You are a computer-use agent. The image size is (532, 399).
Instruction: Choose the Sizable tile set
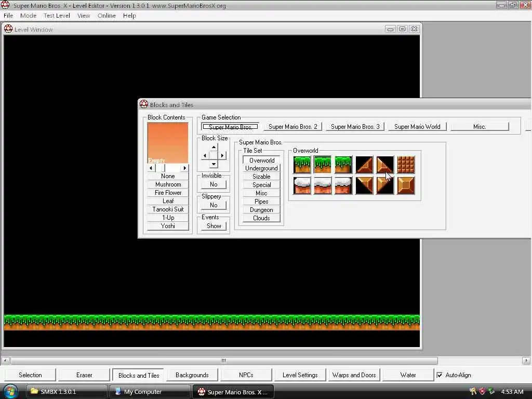[262, 177]
